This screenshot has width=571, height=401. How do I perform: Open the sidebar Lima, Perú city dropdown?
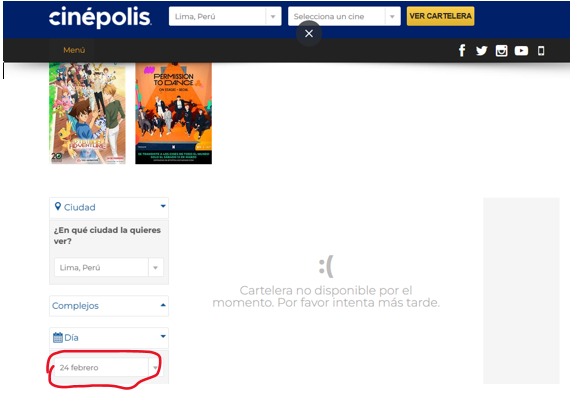coord(109,267)
